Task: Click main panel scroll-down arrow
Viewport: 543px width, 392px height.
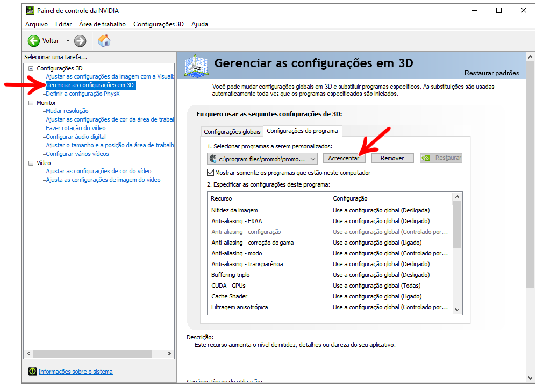Action: click(x=530, y=378)
